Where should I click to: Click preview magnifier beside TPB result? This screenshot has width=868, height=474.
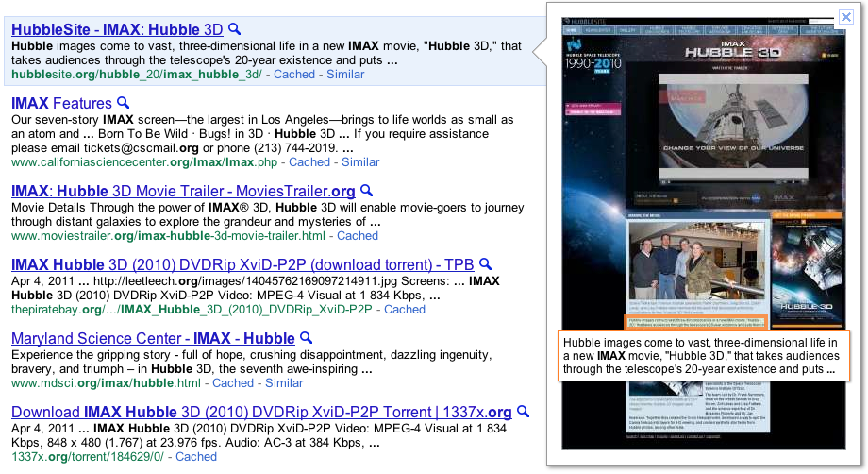pos(486,264)
